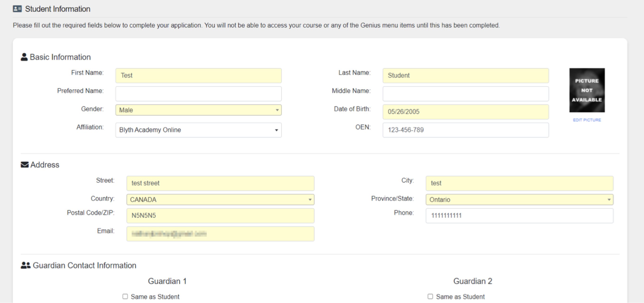Screen dimensions: 644x303
Task: Expand the Affiliation dropdown
Action: (198, 130)
